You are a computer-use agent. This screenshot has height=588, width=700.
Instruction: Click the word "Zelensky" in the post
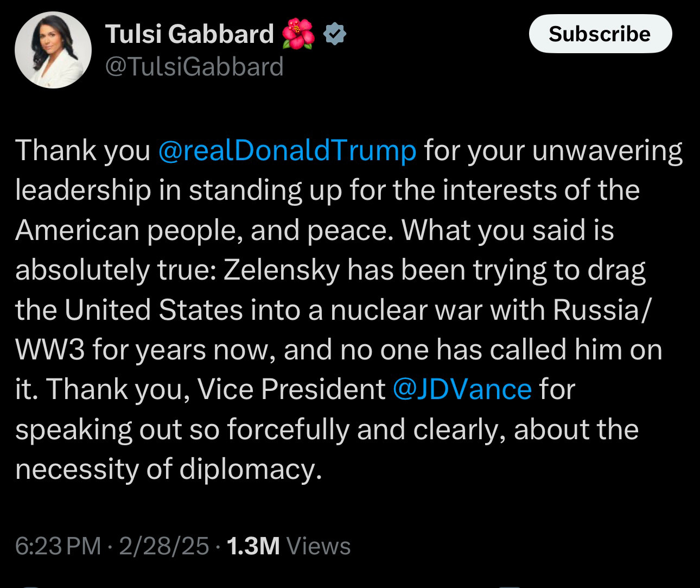282,270
